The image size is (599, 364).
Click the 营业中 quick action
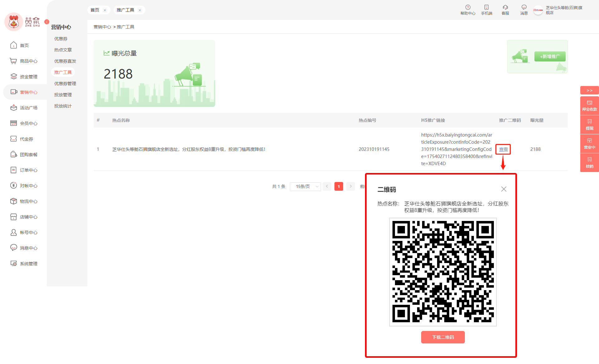(x=589, y=144)
